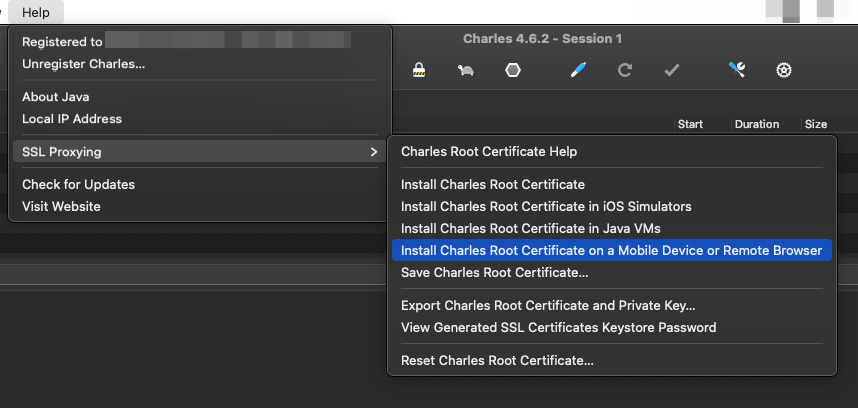Install certificate on Mobile Device or Remote Browser
This screenshot has height=408, width=858.
point(612,250)
